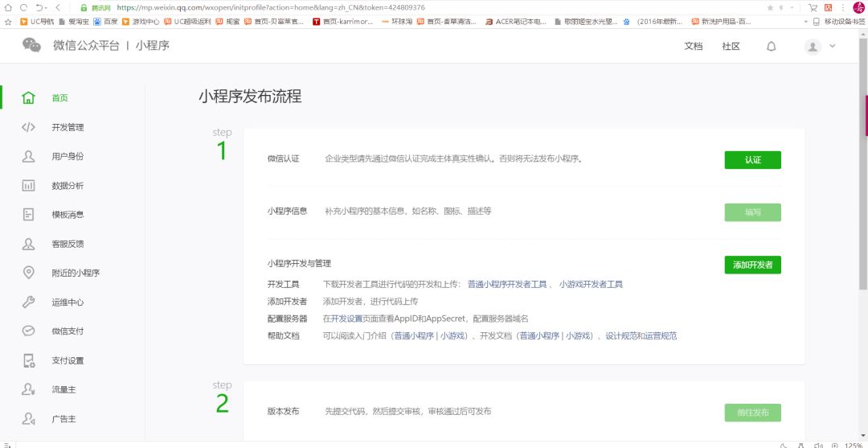Click the 小程序 title text in header
Viewport: 868px width, 448px height.
tap(153, 45)
